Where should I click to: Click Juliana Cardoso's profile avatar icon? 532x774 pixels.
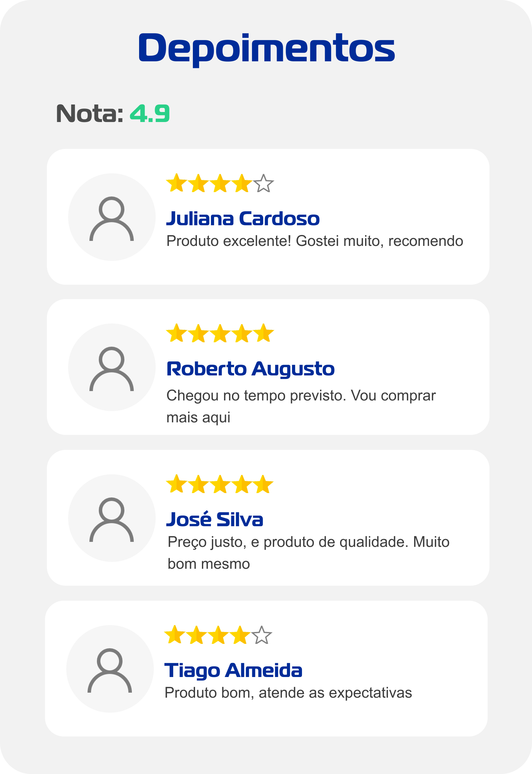click(112, 217)
